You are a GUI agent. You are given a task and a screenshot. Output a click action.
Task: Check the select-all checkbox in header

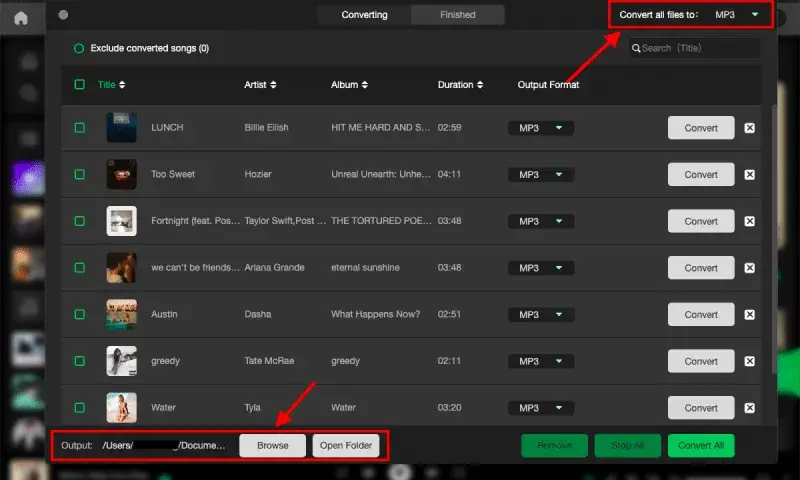80,84
